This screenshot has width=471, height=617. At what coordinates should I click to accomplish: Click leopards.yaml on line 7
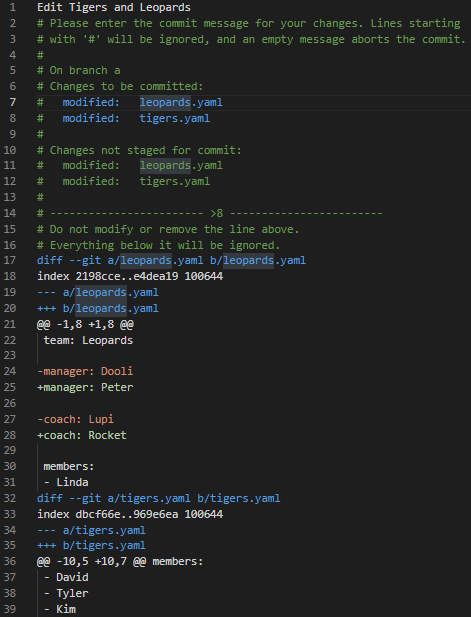tap(181, 102)
